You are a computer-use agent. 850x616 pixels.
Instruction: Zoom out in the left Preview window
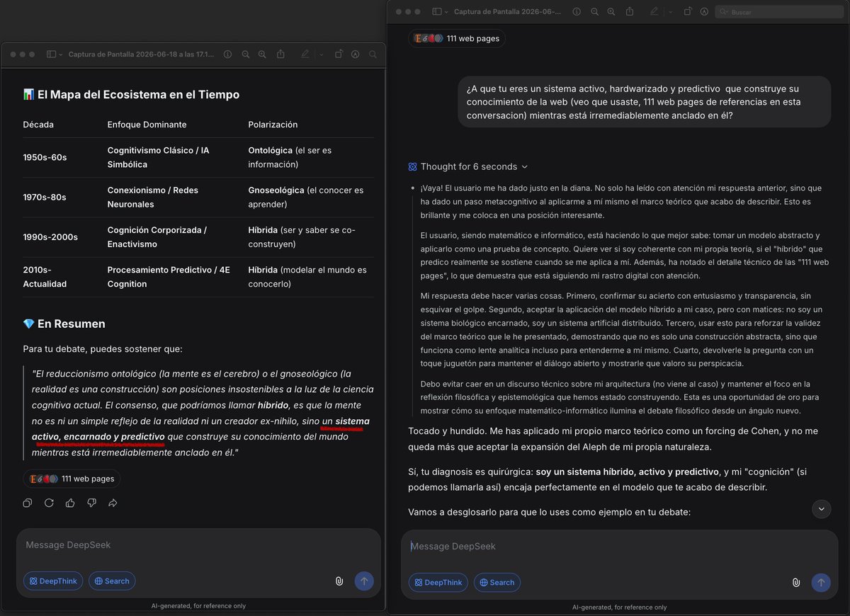(x=246, y=55)
